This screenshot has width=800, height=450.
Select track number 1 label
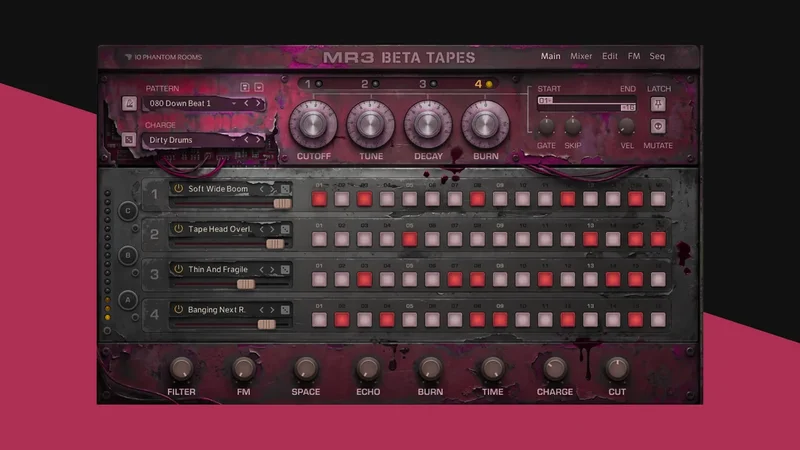pos(155,194)
